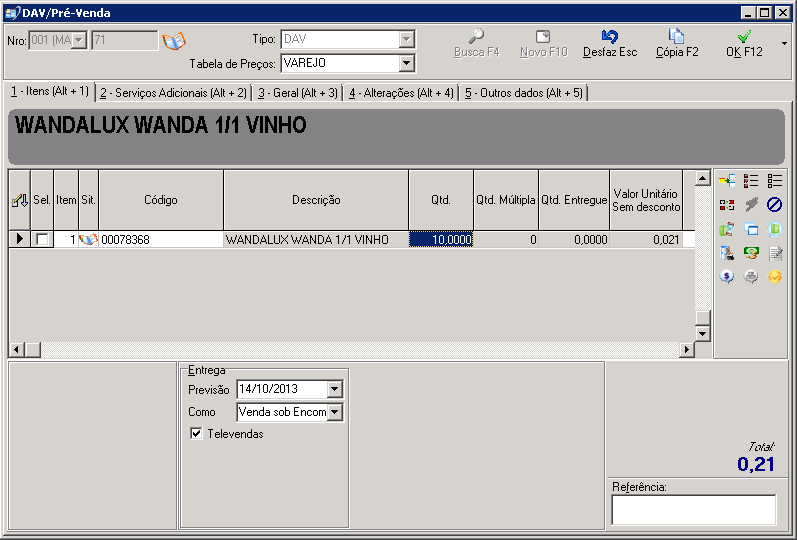Click Desfaz Esc undo button
This screenshot has width=797, height=540.
[x=609, y=44]
